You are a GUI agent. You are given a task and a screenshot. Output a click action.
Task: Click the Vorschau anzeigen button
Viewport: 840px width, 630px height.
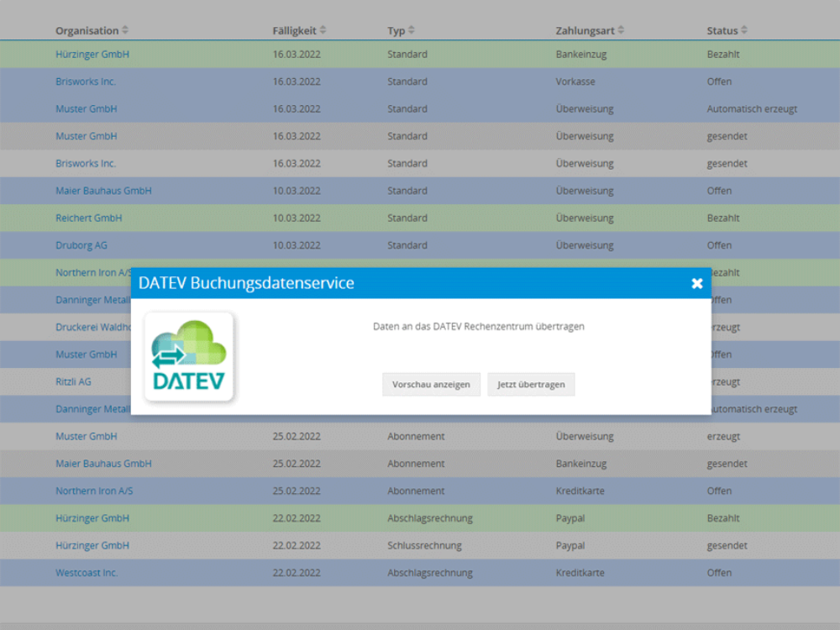click(x=432, y=385)
